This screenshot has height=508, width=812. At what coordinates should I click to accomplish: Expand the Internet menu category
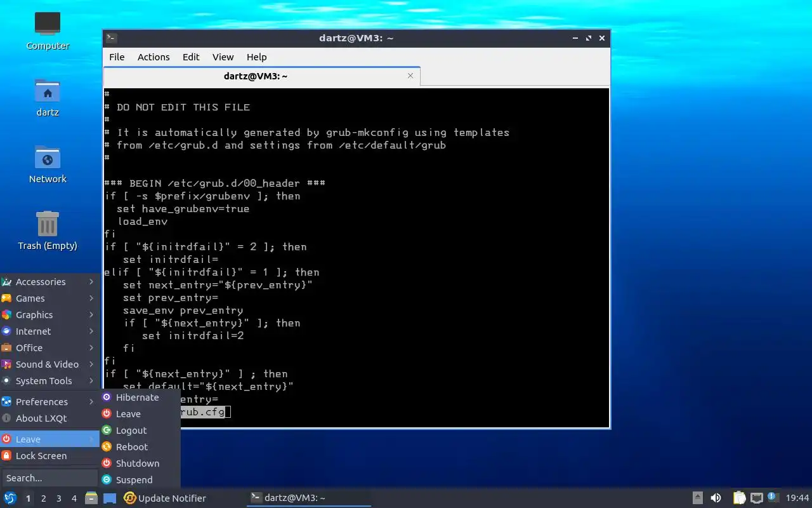(49, 331)
